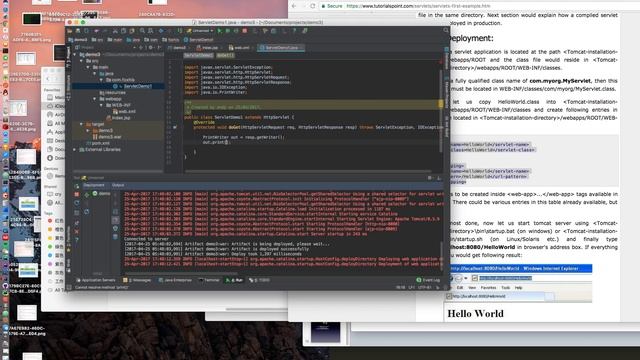Click the Hello World screenshot image in browser
The image size is (640, 360).
pos(518,293)
